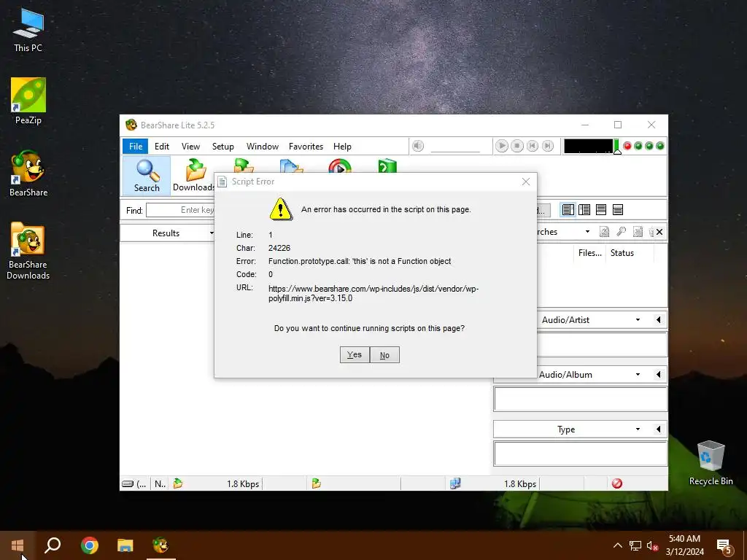
Task: Collapse the Type panel arrow
Action: (659, 429)
